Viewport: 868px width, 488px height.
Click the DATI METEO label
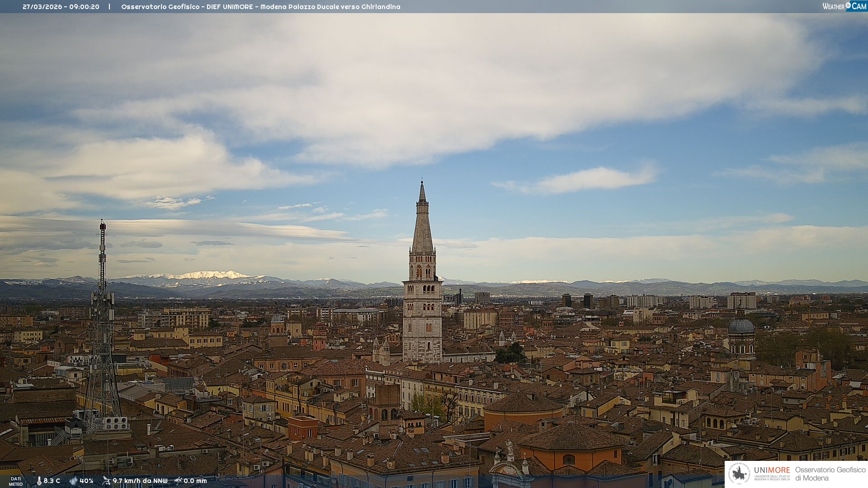pyautogui.click(x=16, y=481)
